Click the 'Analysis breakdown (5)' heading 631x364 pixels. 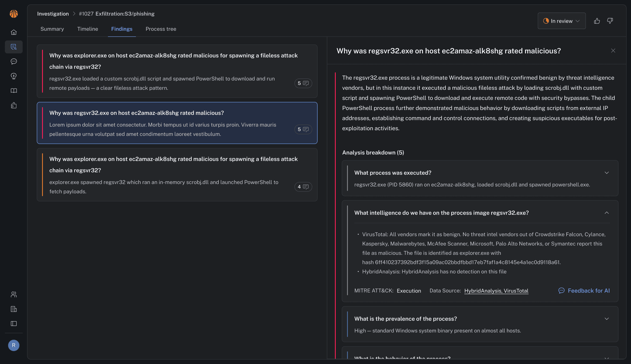tap(373, 153)
